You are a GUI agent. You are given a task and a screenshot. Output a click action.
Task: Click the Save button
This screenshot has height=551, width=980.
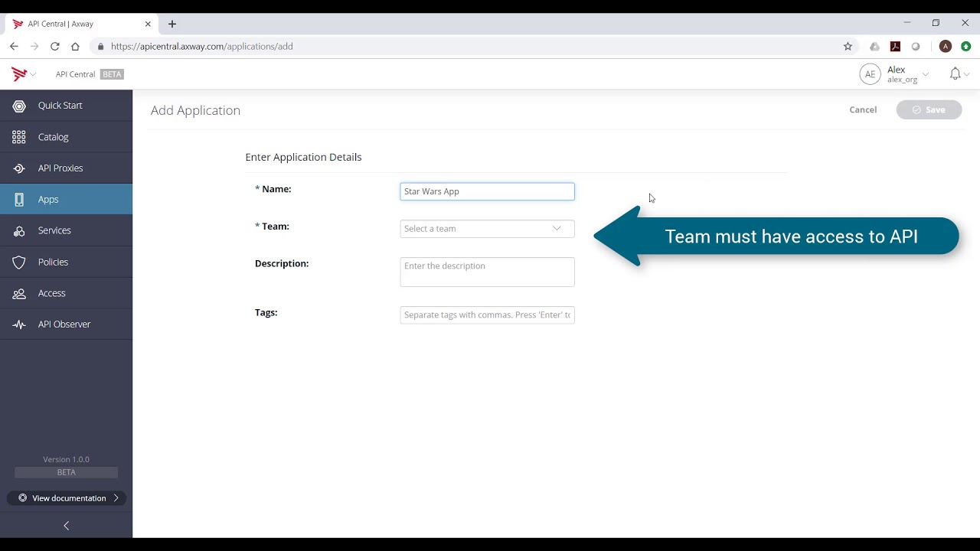click(x=929, y=109)
